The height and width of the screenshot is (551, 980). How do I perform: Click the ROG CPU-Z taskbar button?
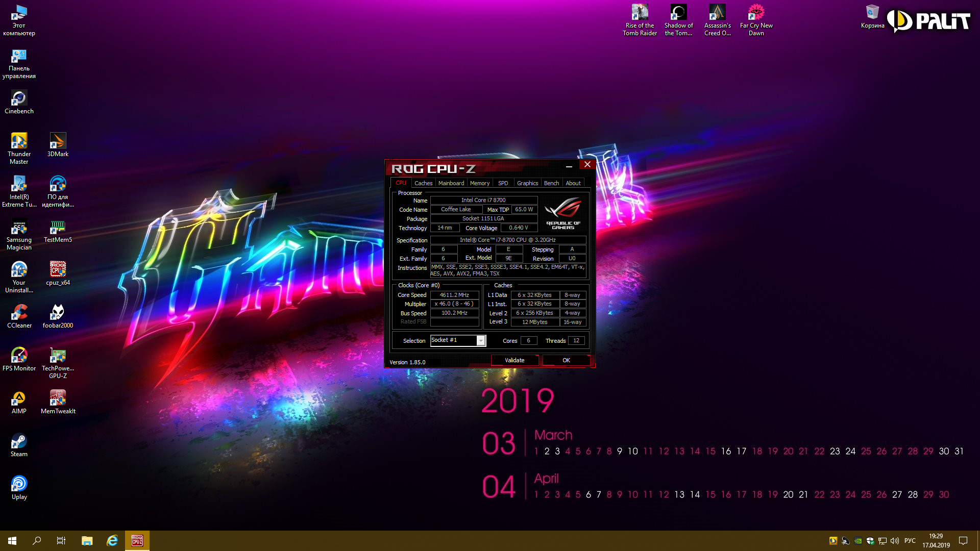(x=137, y=541)
